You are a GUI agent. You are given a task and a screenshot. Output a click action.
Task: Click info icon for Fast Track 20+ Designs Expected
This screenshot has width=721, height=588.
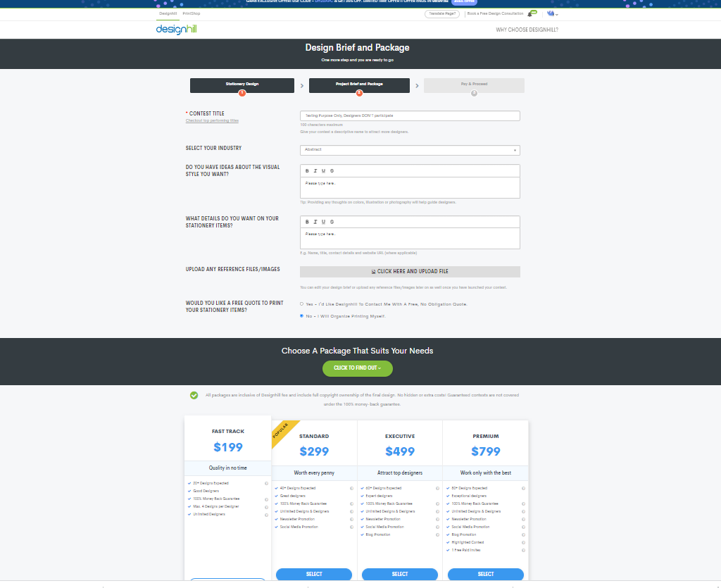coord(266,484)
